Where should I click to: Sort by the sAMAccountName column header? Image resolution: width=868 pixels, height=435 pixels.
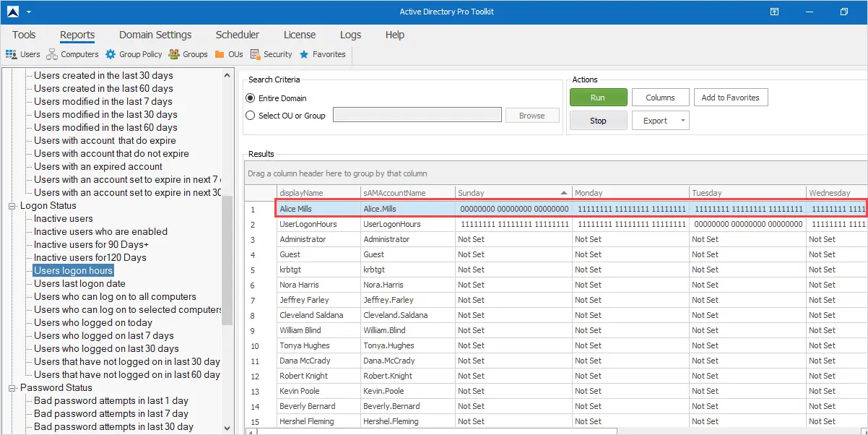pos(408,193)
